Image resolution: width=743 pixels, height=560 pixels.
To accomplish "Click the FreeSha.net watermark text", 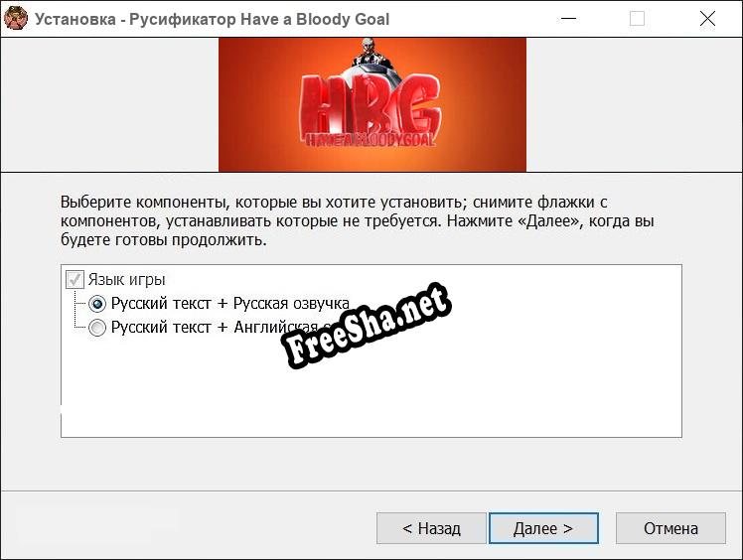I will pos(368,325).
